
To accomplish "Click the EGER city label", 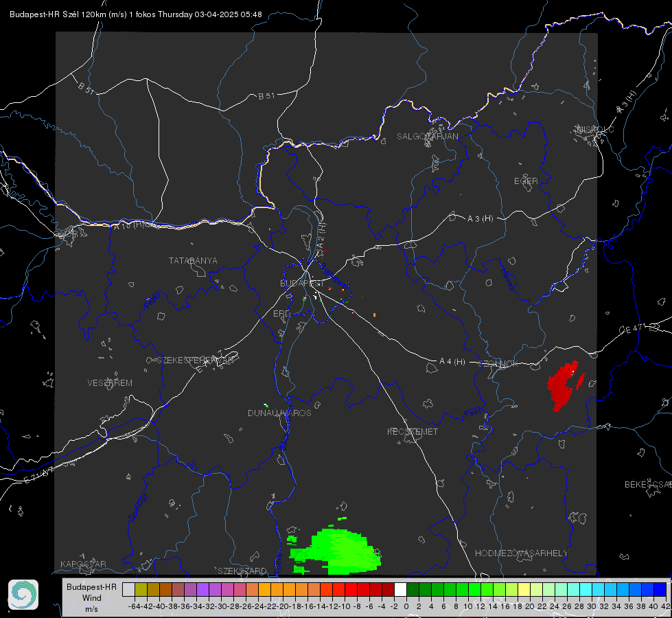I will coord(526,181).
